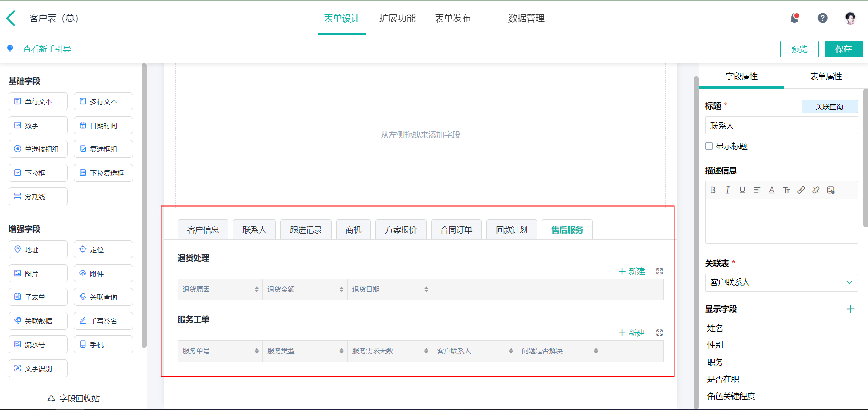
Task: Click inside the 描述信息 text area
Action: pyautogui.click(x=781, y=221)
